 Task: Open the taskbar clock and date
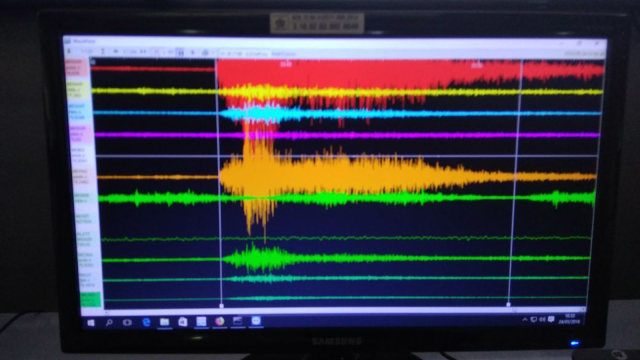click(569, 319)
